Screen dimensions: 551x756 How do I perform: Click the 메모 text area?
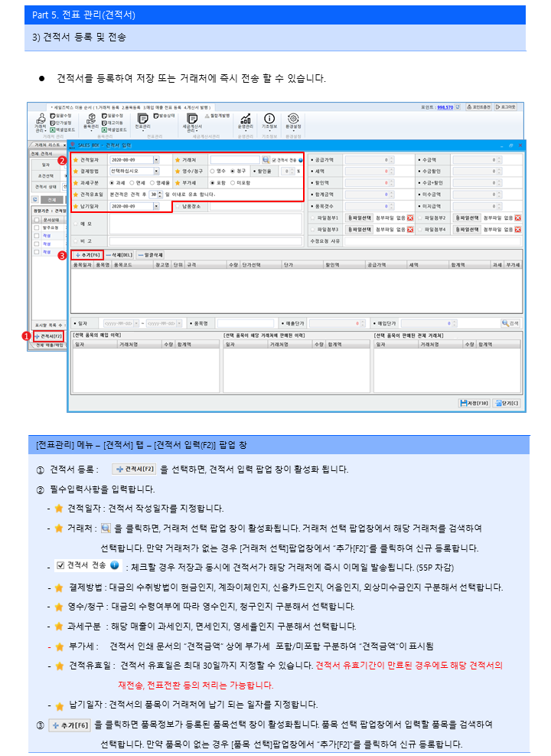206,224
